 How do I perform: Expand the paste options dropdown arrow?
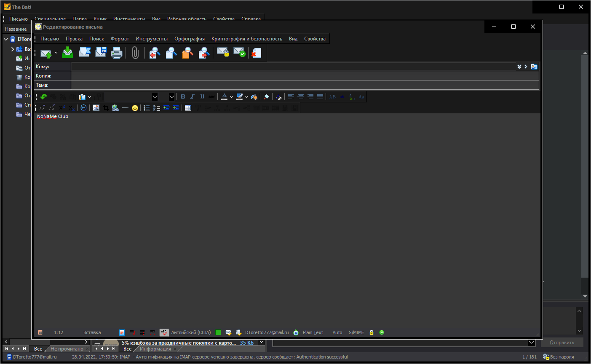point(89,97)
